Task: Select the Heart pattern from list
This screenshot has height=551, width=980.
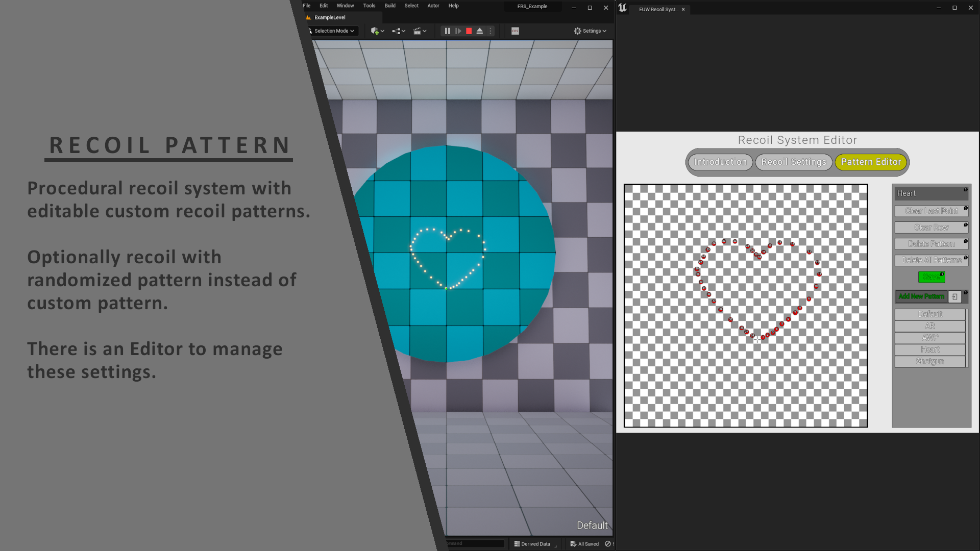Action: [929, 349]
